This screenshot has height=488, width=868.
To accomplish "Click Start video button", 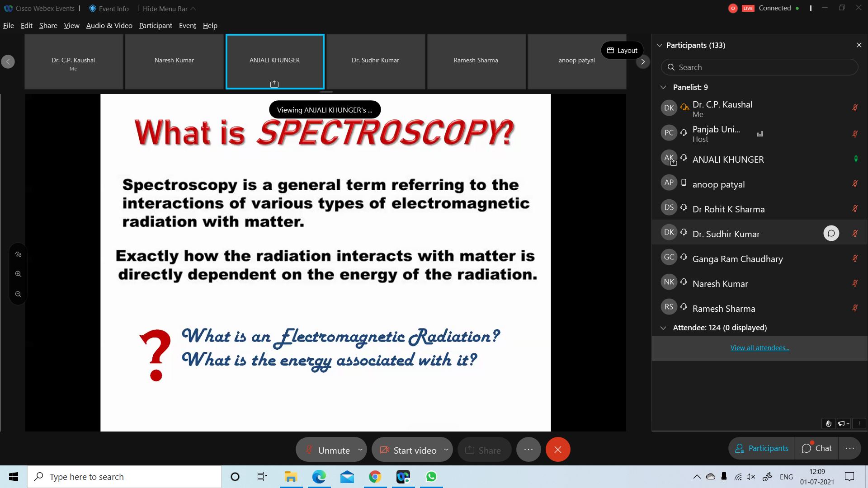I will pos(407,450).
